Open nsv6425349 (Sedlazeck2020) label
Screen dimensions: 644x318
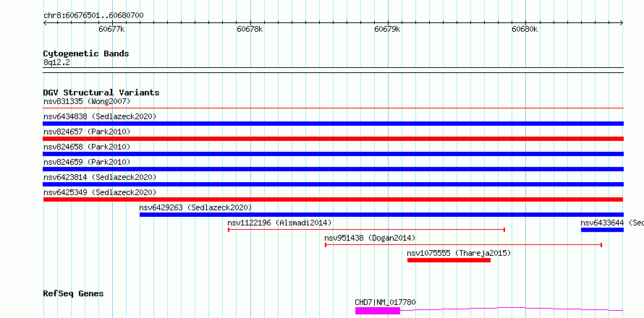pos(100,192)
